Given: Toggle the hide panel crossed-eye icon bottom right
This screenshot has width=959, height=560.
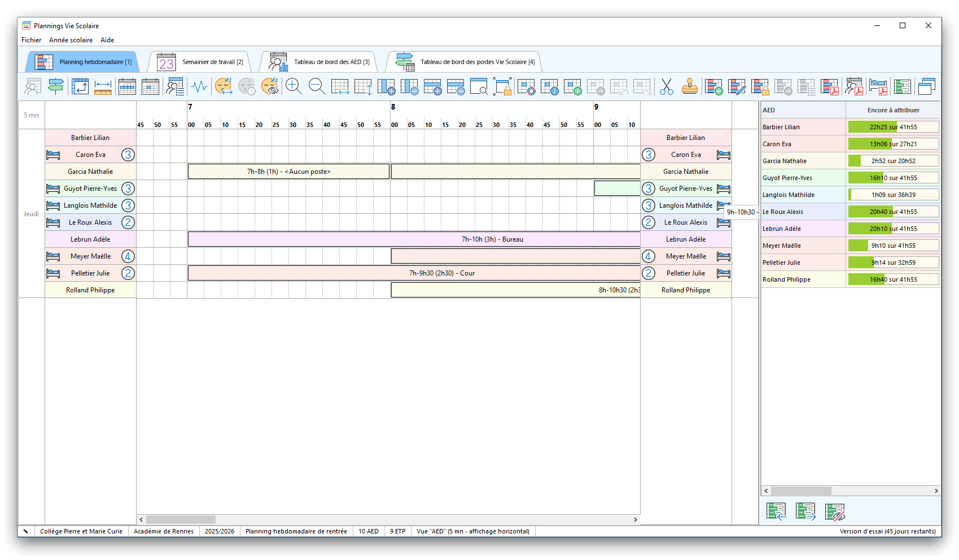Looking at the screenshot, I should pos(835,511).
